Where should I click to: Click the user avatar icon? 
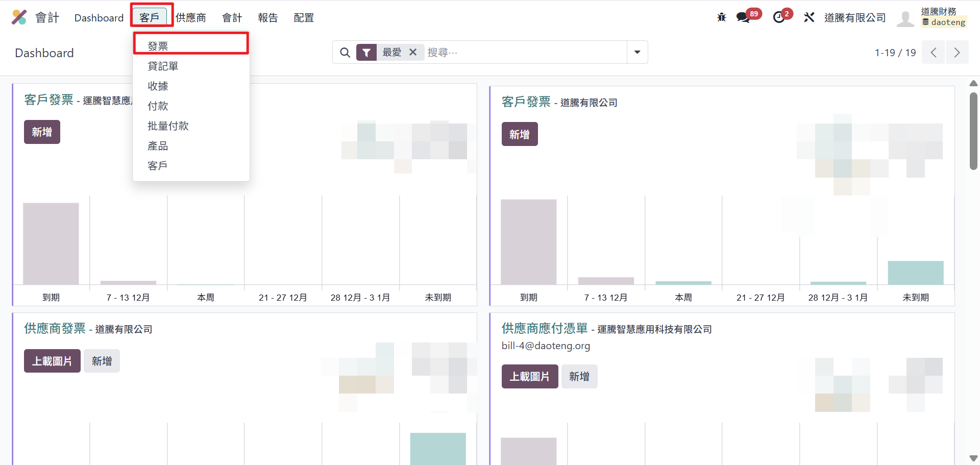(x=905, y=18)
